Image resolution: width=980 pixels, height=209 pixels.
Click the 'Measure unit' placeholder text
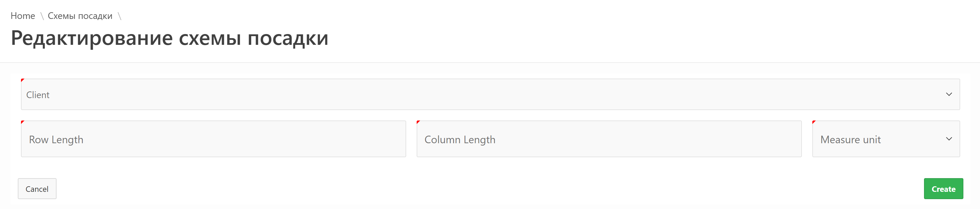click(850, 140)
